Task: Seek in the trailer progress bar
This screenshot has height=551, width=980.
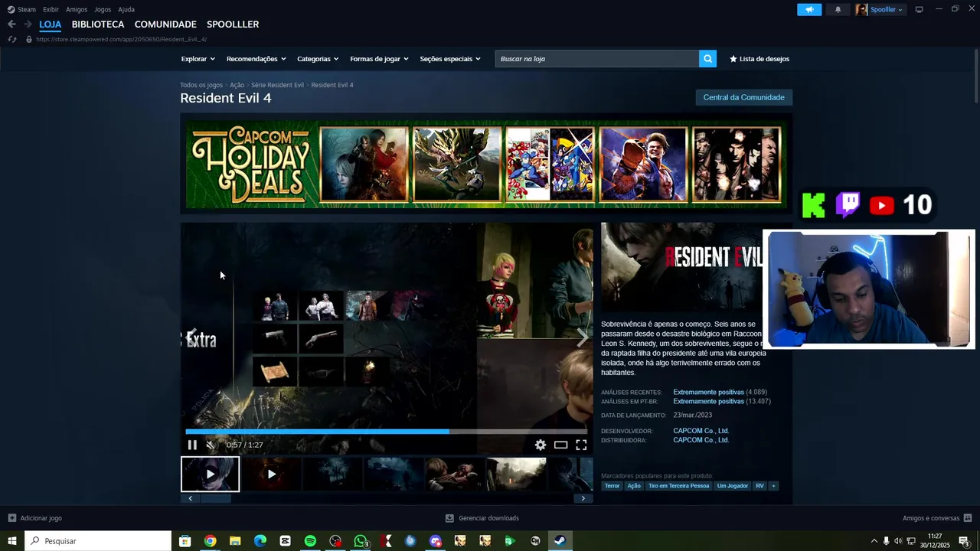Action: pyautogui.click(x=387, y=432)
